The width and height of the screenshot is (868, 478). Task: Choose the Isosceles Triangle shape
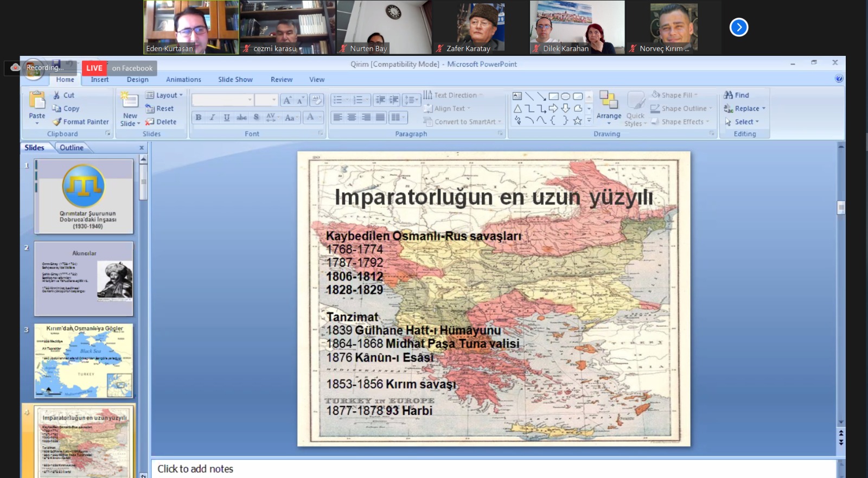click(x=518, y=109)
